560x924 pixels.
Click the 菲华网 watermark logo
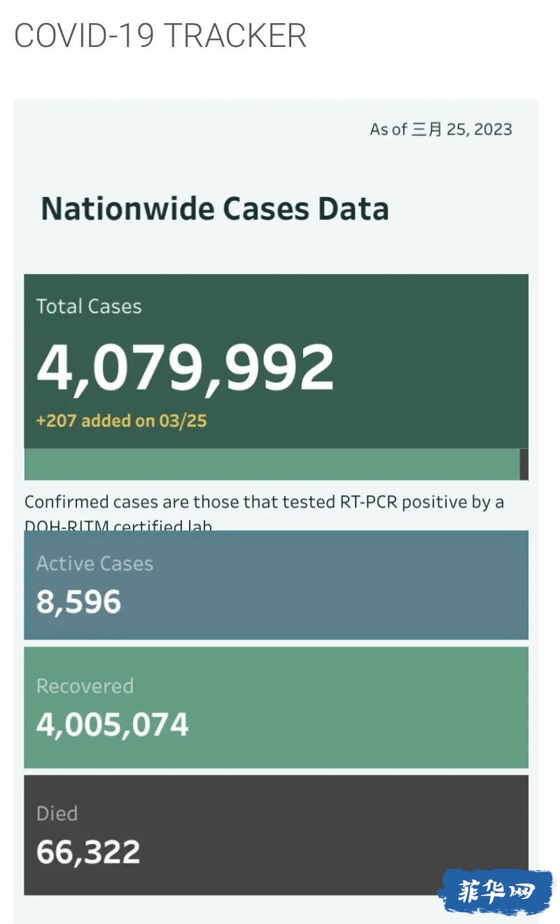coord(495,892)
